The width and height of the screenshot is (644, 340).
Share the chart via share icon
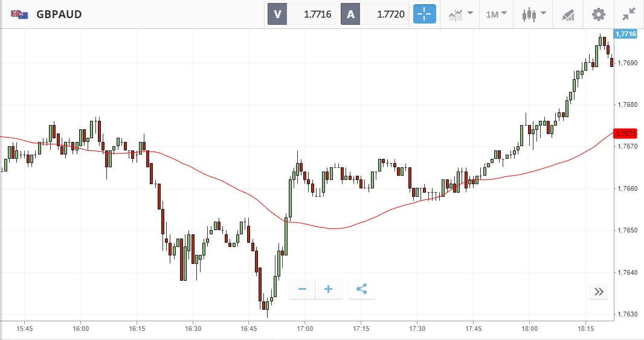[x=361, y=289]
